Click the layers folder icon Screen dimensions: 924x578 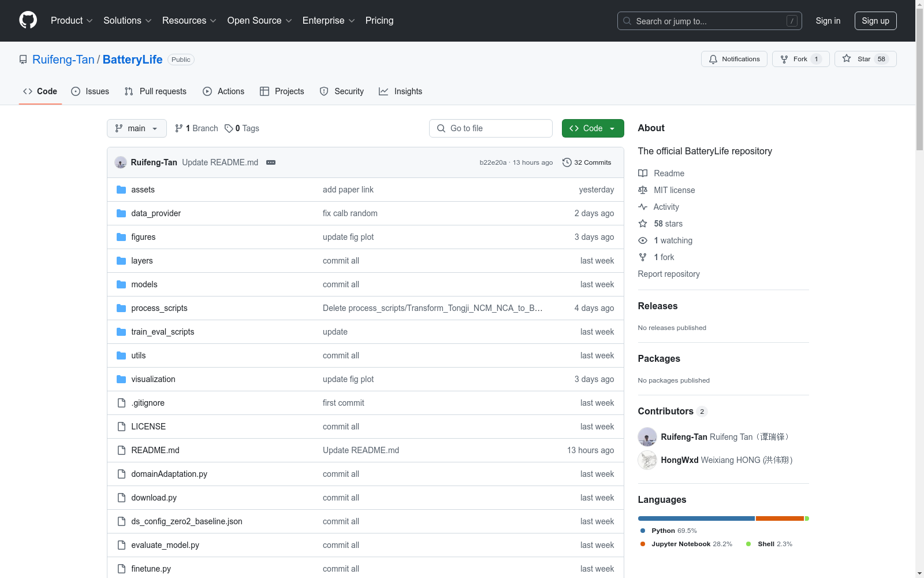[x=121, y=261]
